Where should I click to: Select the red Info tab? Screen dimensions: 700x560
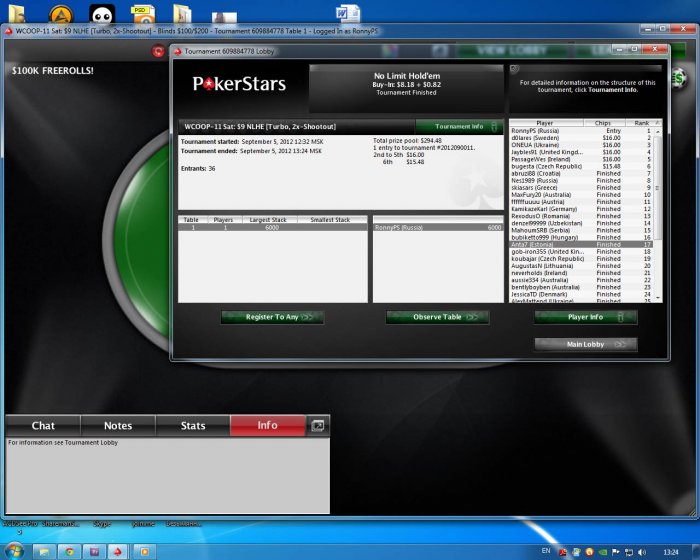(x=267, y=425)
